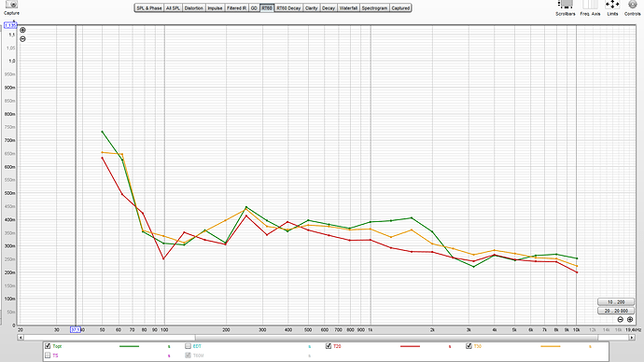Image resolution: width=644 pixels, height=362 pixels.
Task: Open the Controls gear icon
Action: (x=633, y=4)
